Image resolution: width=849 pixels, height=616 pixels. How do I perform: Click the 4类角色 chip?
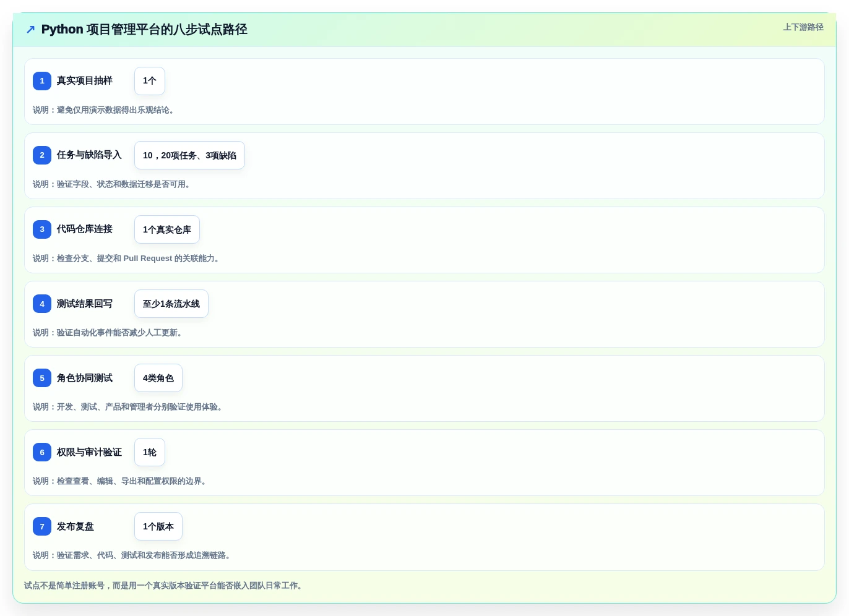(158, 378)
